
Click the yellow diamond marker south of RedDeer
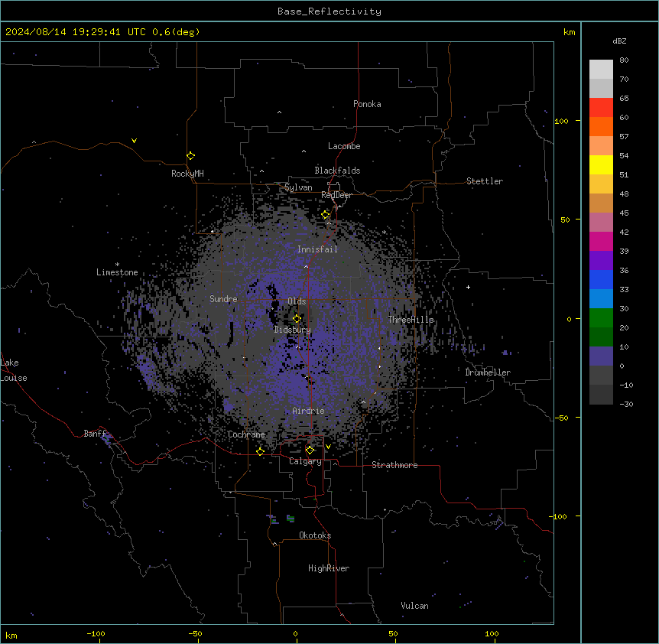pyautogui.click(x=326, y=215)
